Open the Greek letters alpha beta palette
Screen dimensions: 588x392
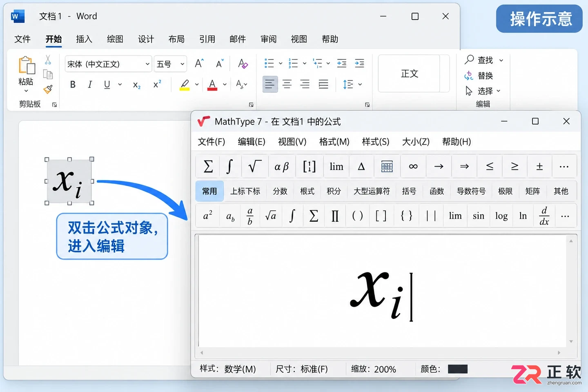(x=282, y=167)
